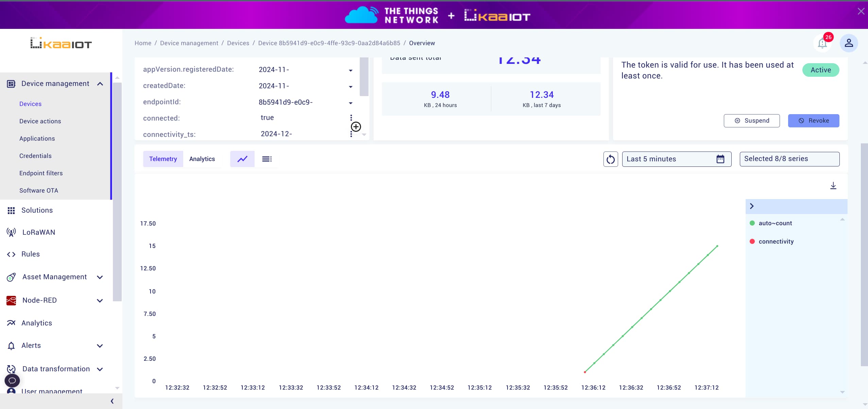Click the Revoke token button

point(814,120)
